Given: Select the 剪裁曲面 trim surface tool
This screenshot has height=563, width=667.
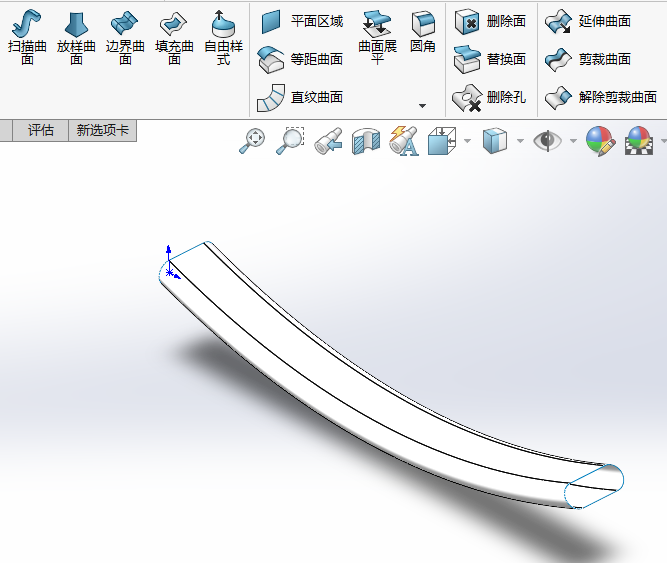Looking at the screenshot, I should 588,59.
